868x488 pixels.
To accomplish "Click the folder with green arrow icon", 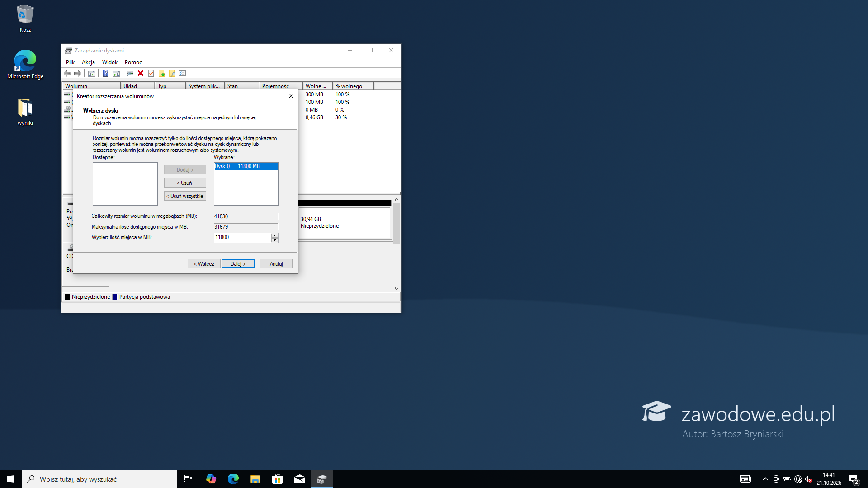I will click(161, 73).
